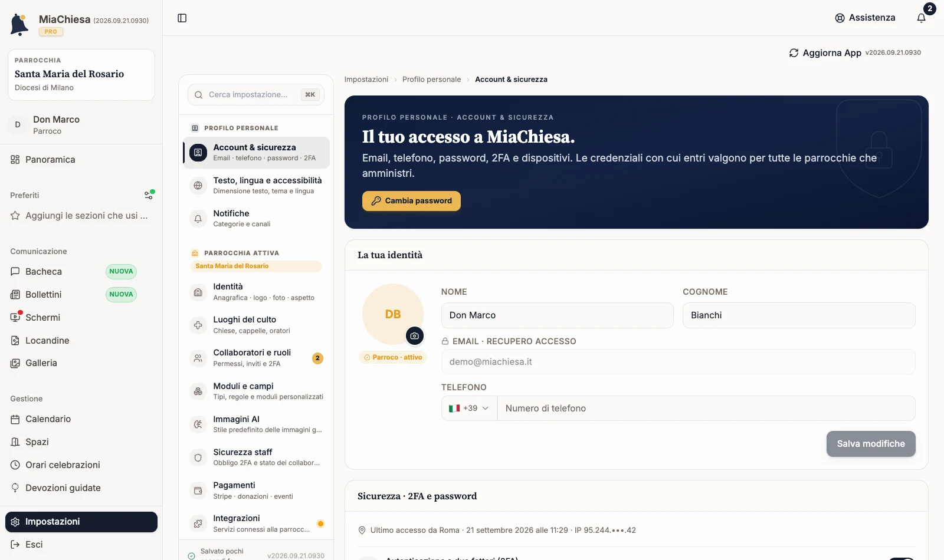Click the Nome field with Don Marco
The width and height of the screenshot is (944, 560).
pos(558,315)
